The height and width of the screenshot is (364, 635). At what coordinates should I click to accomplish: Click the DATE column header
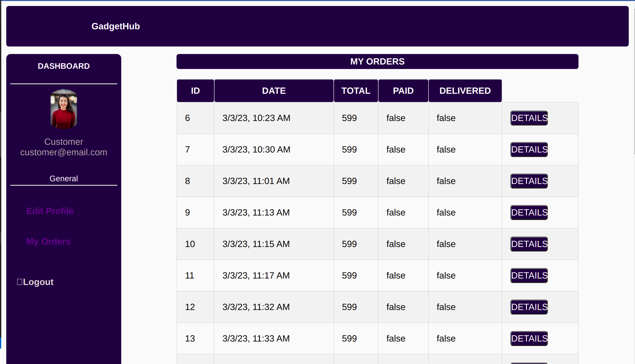click(274, 91)
